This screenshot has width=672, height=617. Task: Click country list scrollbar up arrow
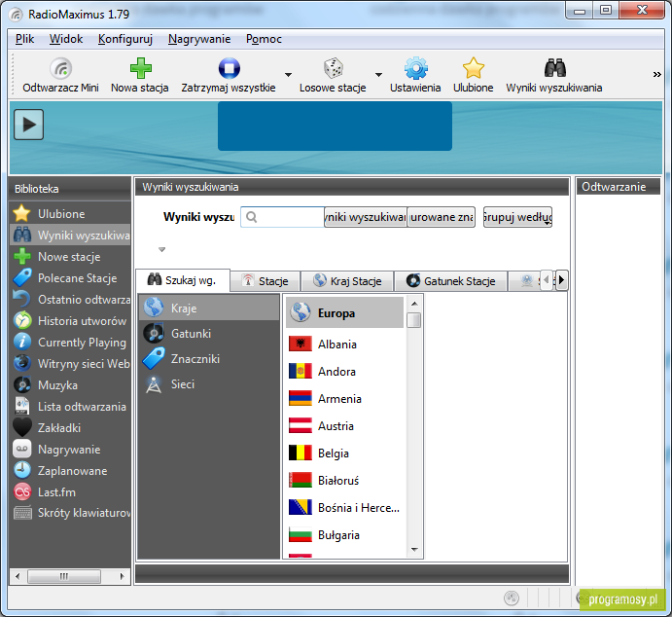[x=414, y=304]
